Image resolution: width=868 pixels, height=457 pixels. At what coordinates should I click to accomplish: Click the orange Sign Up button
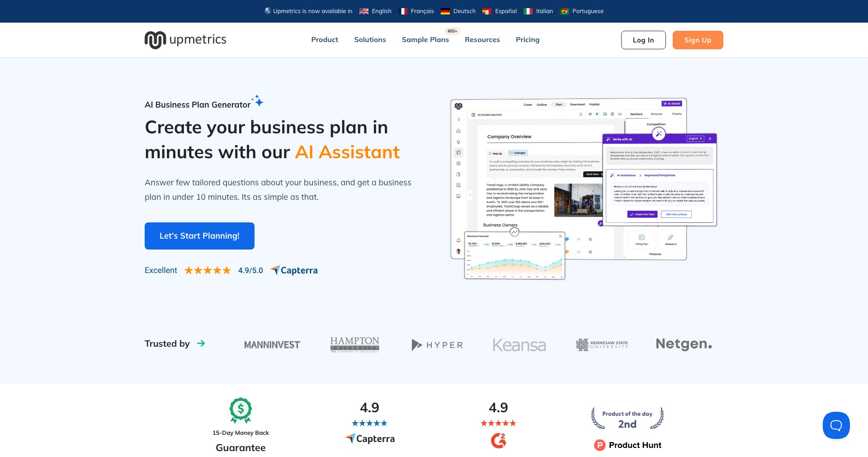tap(698, 40)
